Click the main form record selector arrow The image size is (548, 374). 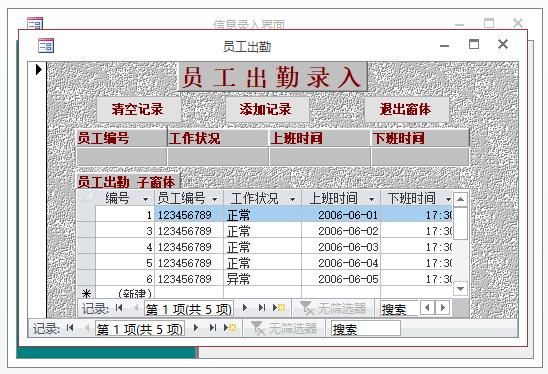pyautogui.click(x=39, y=70)
